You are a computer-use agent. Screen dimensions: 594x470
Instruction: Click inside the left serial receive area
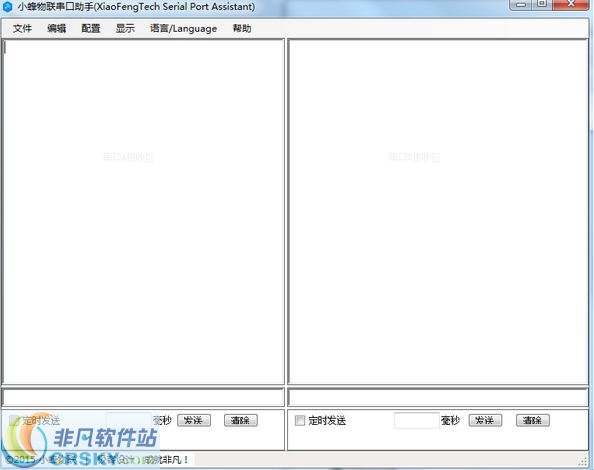point(143,212)
